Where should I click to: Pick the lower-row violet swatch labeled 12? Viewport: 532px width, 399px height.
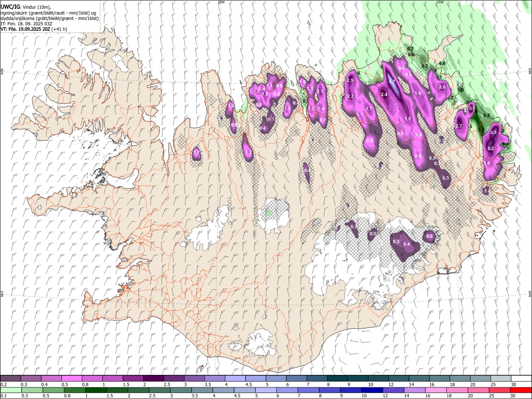[394, 390]
